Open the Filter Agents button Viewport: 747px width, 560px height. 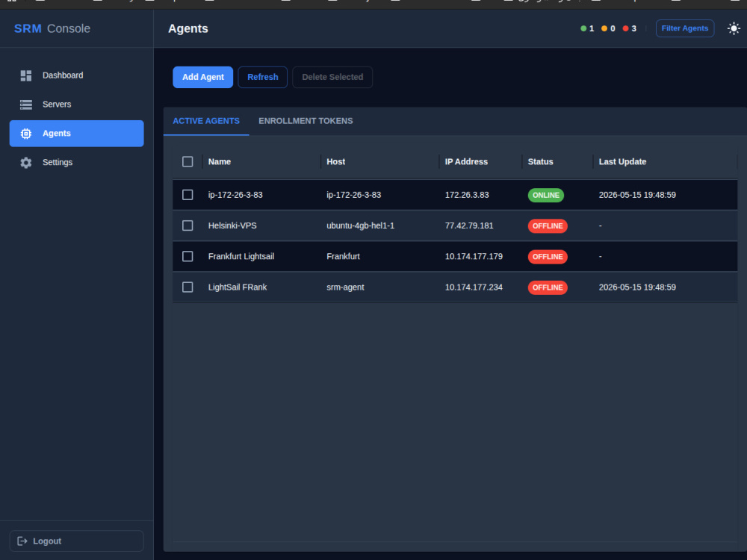click(x=684, y=28)
